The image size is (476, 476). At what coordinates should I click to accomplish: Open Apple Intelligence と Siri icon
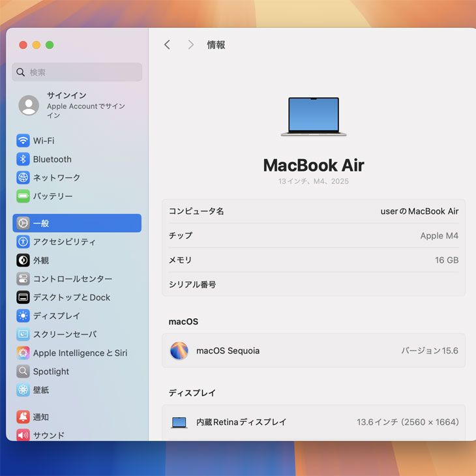click(x=23, y=353)
